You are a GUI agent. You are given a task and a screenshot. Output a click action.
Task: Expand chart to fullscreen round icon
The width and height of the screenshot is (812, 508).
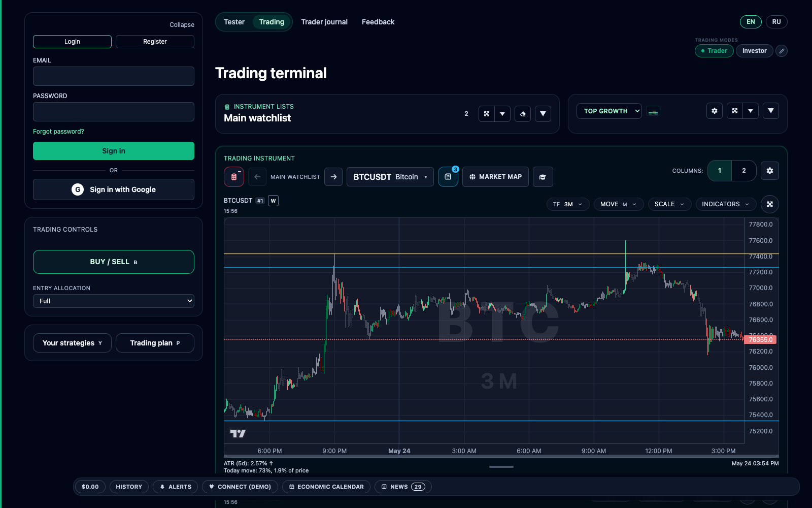pyautogui.click(x=770, y=204)
